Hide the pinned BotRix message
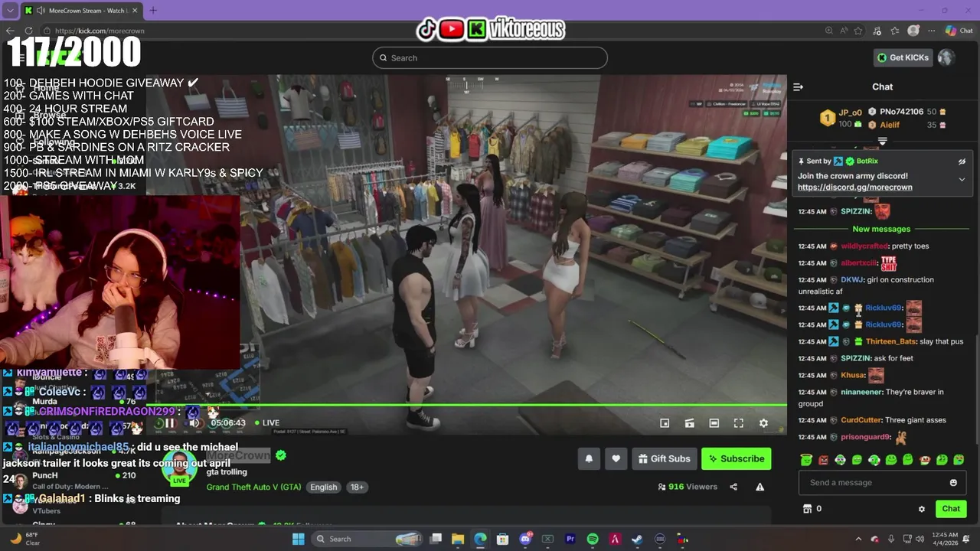 (x=962, y=161)
